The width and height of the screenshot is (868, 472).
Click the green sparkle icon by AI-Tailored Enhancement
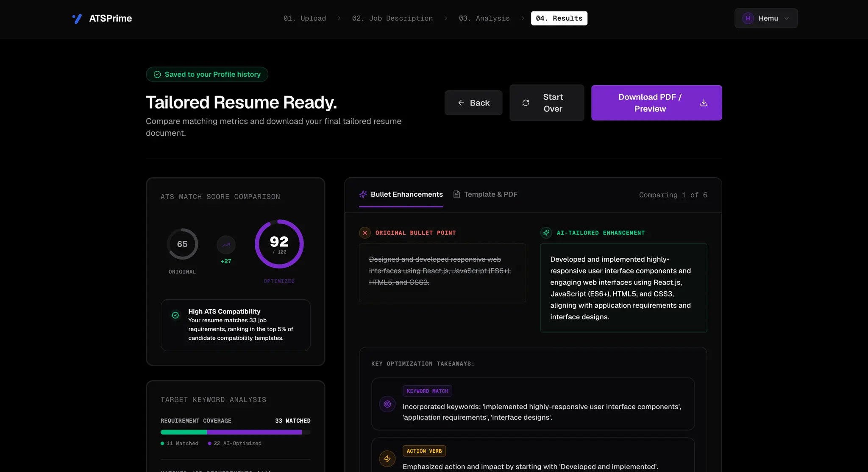pyautogui.click(x=546, y=233)
